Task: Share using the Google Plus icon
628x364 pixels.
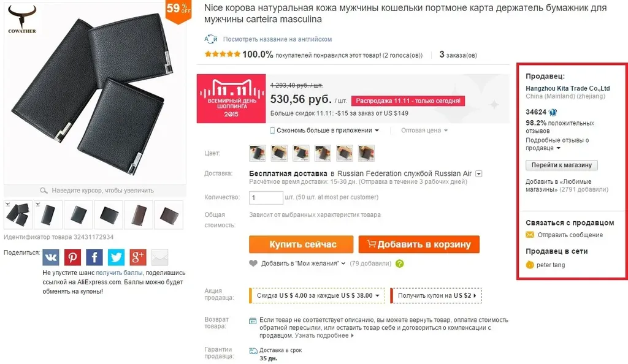Action: 138,257
